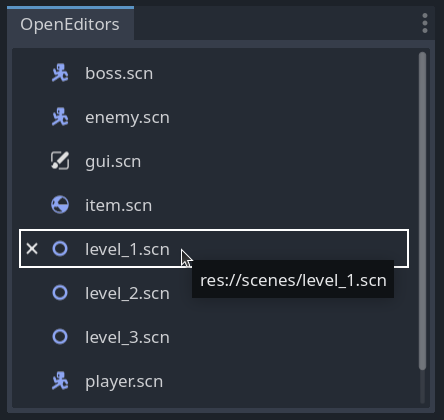Click the item.scn globe icon
This screenshot has height=420, width=444.
coord(60,205)
